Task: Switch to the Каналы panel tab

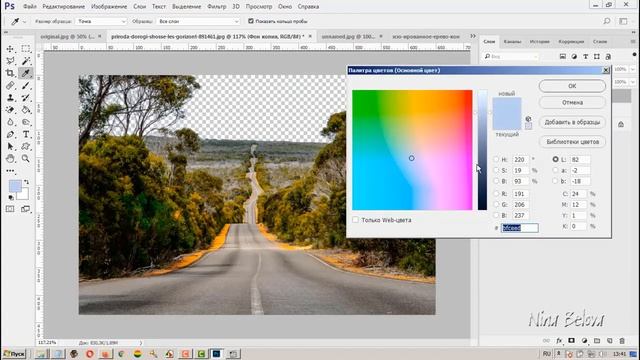Action: pos(512,42)
